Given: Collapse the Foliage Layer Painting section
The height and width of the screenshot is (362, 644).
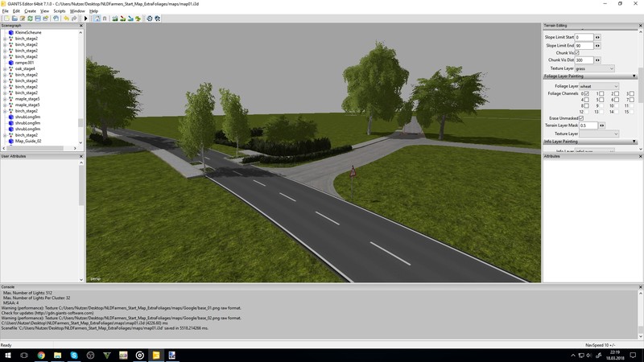Looking at the screenshot, I should click(x=634, y=76).
